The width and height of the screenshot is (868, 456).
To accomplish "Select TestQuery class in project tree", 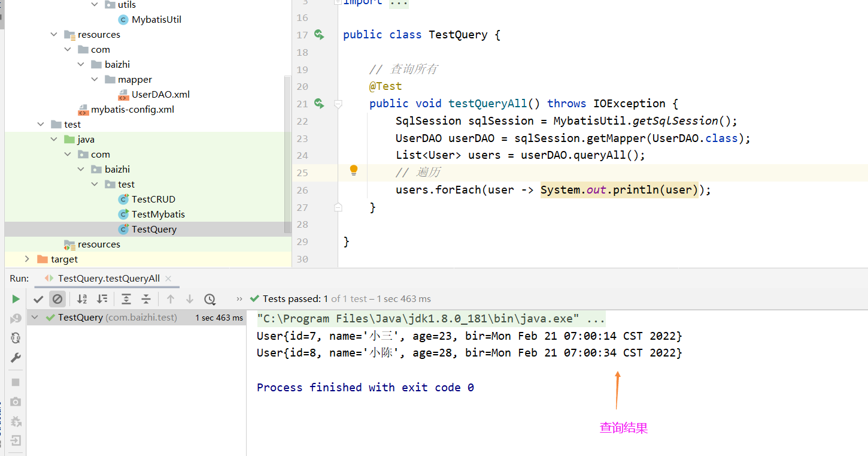I will pyautogui.click(x=154, y=229).
